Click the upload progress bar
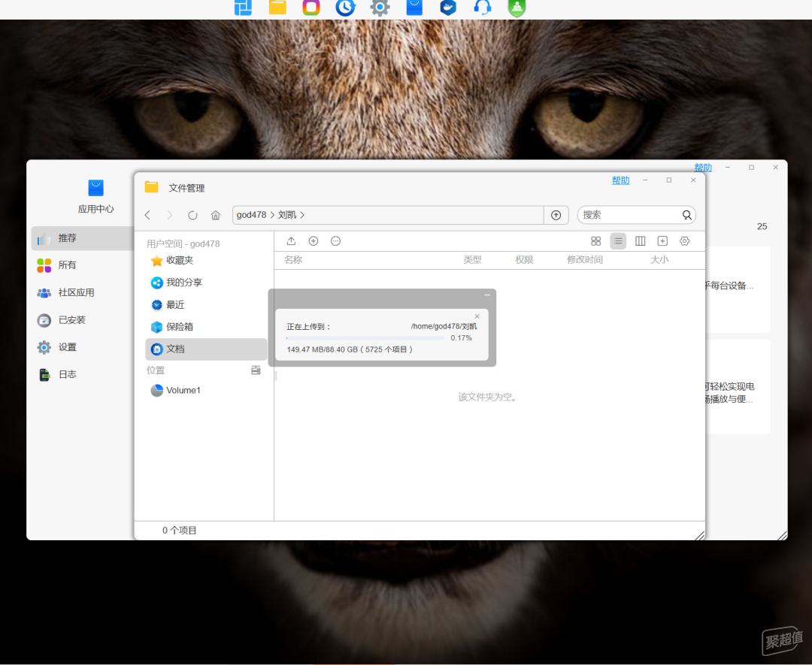The height and width of the screenshot is (665, 812). click(365, 338)
